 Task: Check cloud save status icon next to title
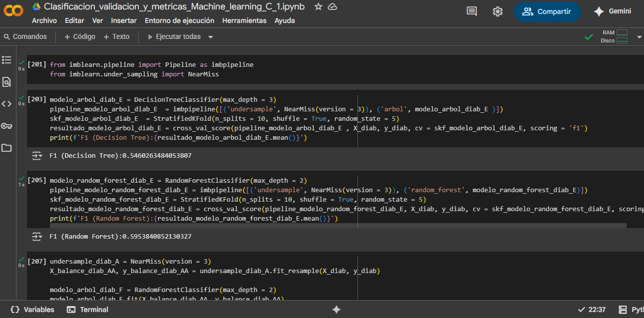click(332, 6)
